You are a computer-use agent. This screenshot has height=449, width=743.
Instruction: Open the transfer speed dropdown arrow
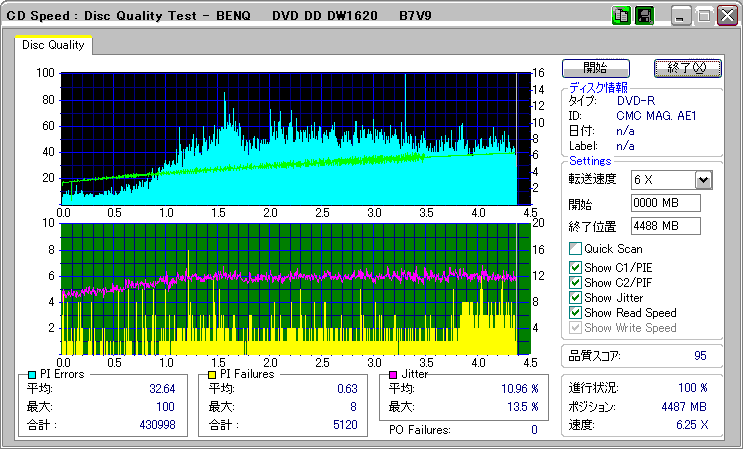(703, 180)
